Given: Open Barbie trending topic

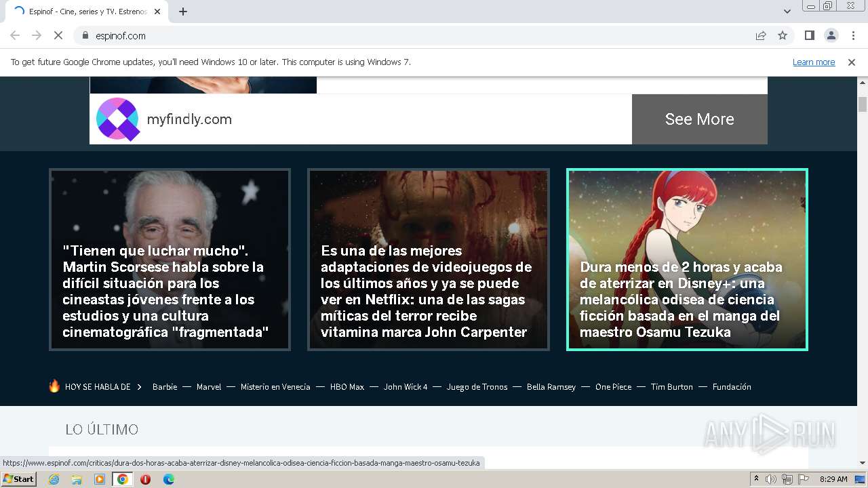Looking at the screenshot, I should point(165,387).
